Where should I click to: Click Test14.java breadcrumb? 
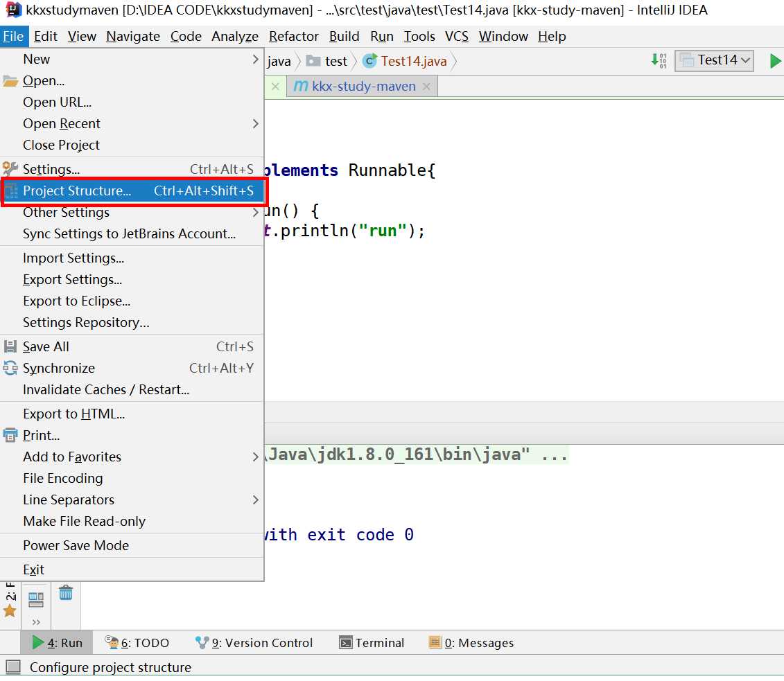405,61
